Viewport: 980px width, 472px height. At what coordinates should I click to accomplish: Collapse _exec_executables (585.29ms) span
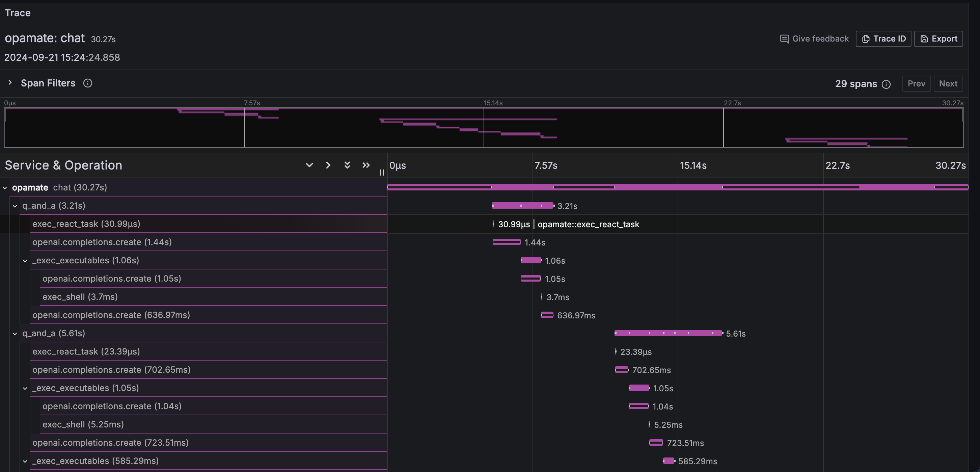(25, 461)
